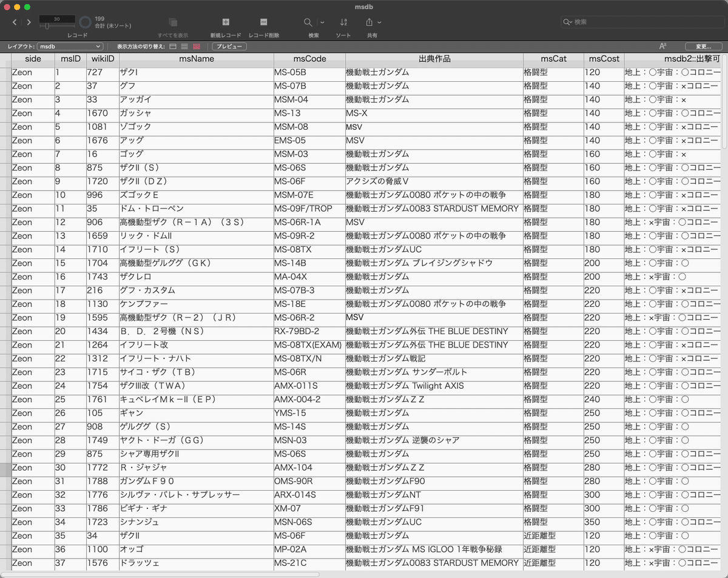Click the current record number field
The height and width of the screenshot is (578, 728).
click(x=57, y=19)
